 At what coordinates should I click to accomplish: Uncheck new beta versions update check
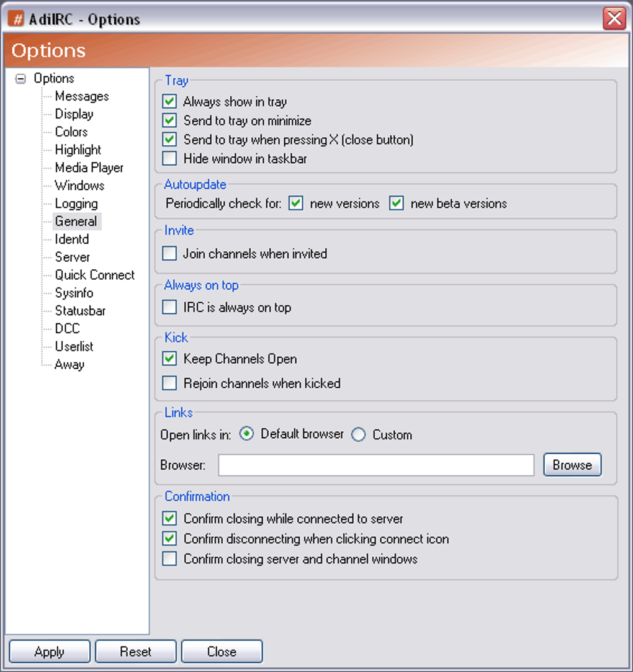pyautogui.click(x=397, y=203)
